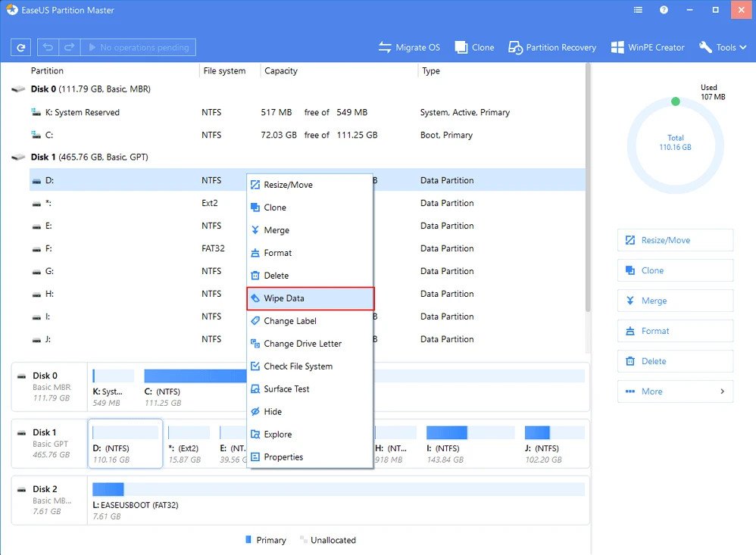Open the hamburger menu in title bar
This screenshot has width=756, height=555.
pos(637,10)
